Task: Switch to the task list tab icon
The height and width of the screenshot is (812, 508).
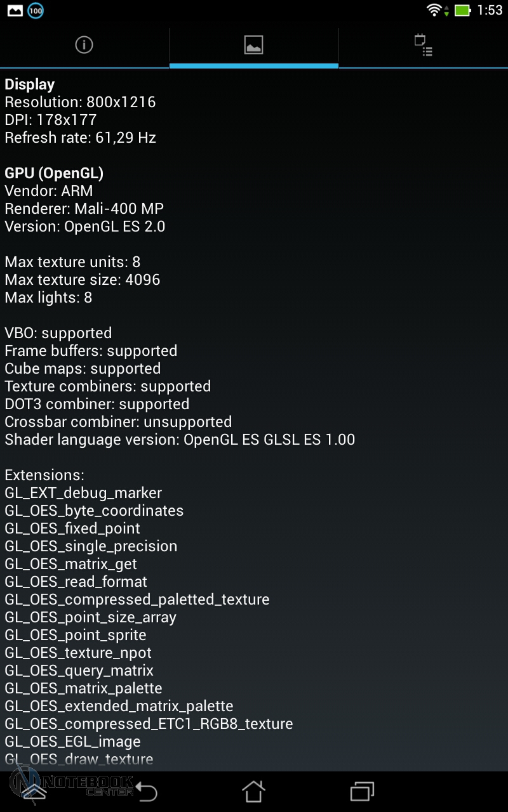Action: 423,45
